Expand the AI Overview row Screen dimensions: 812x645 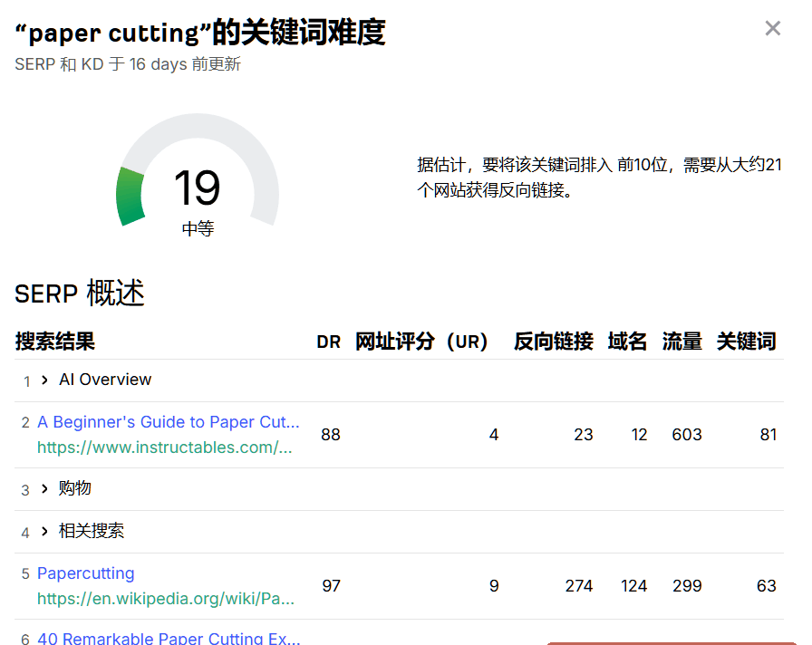(x=44, y=380)
